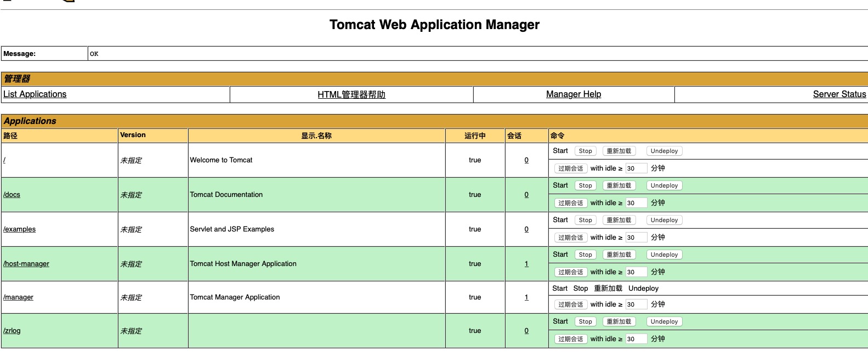Focus idle minutes field in /docs row
Image resolution: width=868 pixels, height=356 pixels.
[636, 203]
